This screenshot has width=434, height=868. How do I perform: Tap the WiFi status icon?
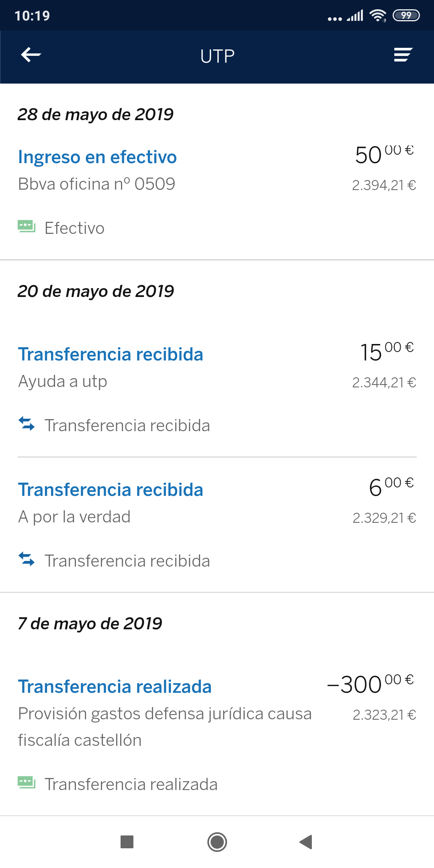pos(378,16)
